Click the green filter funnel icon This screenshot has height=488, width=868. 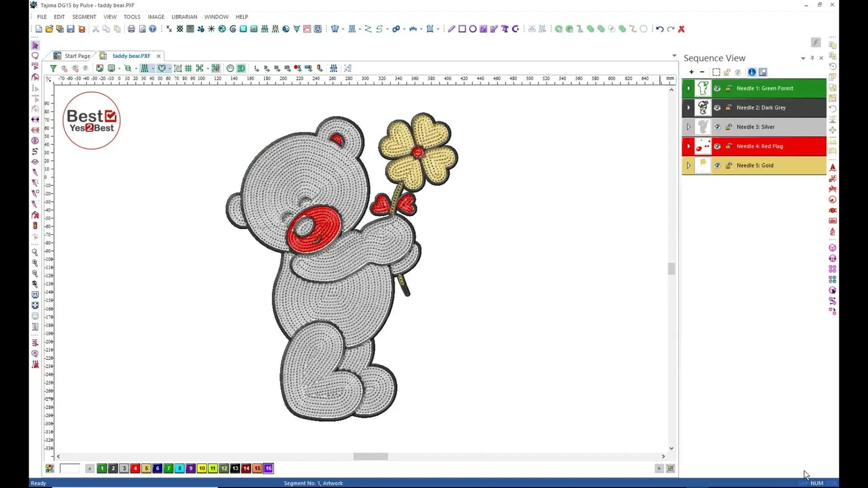point(53,68)
